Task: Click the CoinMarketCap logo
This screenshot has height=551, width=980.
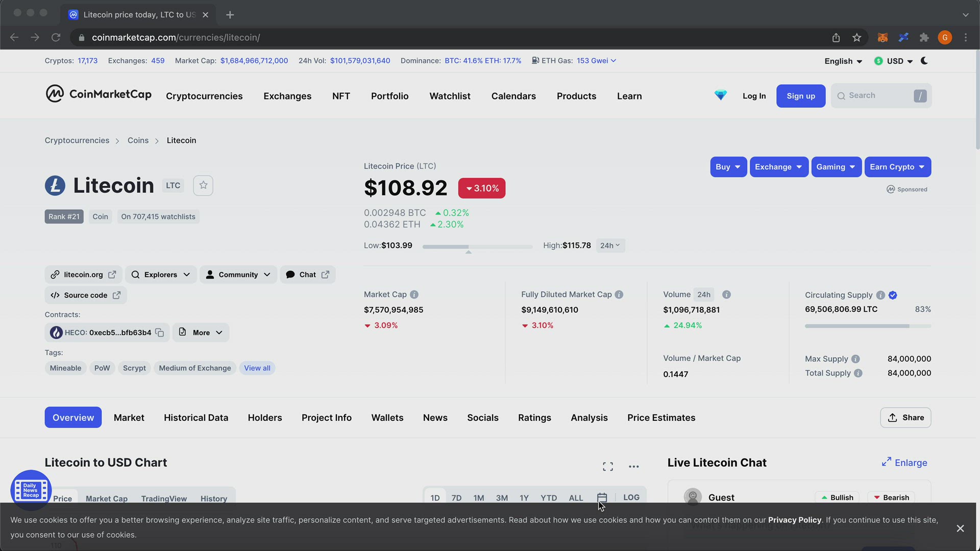Action: (x=98, y=95)
